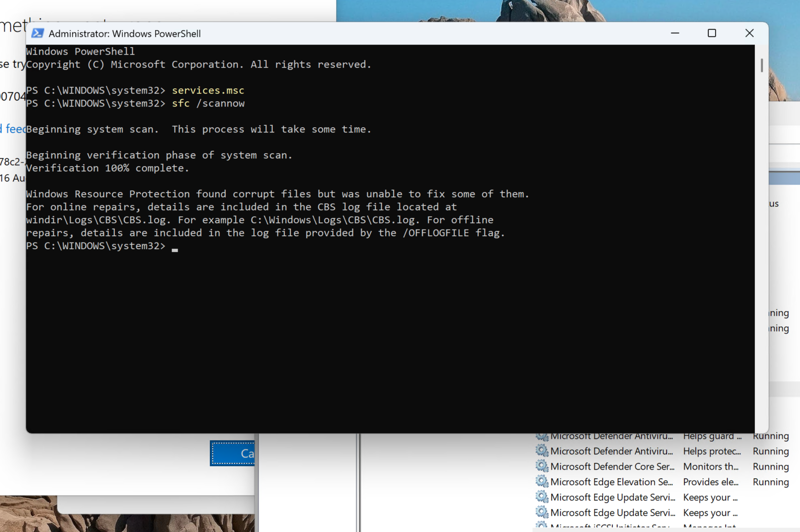Click the partly hidden 'Ca' button behind PowerShell

(232, 453)
